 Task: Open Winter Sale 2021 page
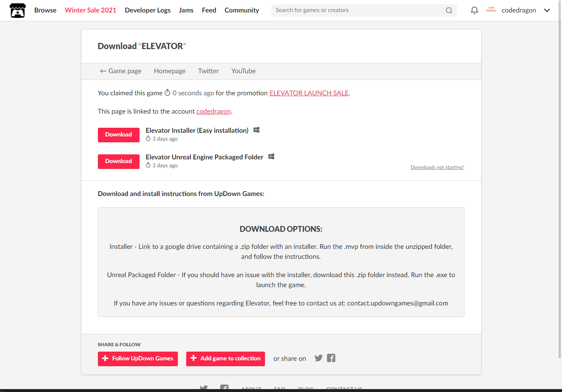(x=90, y=10)
